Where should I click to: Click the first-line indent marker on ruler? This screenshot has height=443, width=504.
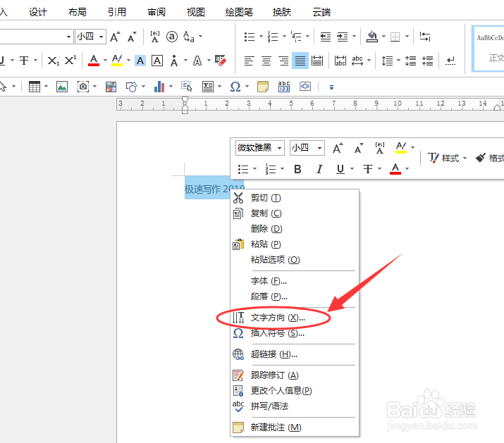(185, 99)
